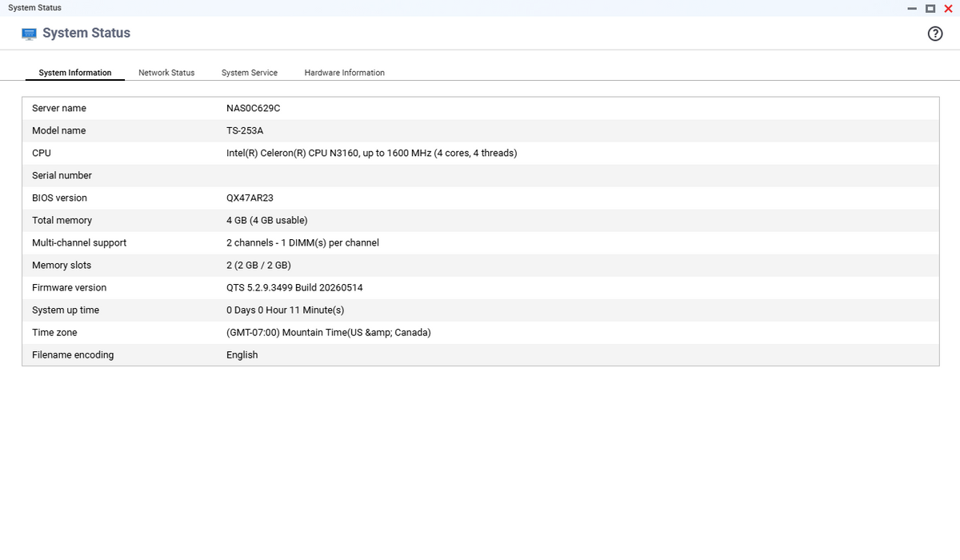This screenshot has width=960, height=560.
Task: Click the Firmware version QTS 5.2.9.3499 value
Action: click(x=294, y=287)
